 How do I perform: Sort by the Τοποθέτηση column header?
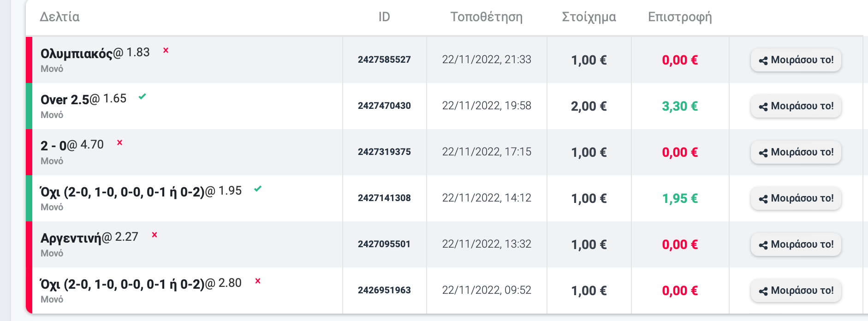[x=486, y=17]
